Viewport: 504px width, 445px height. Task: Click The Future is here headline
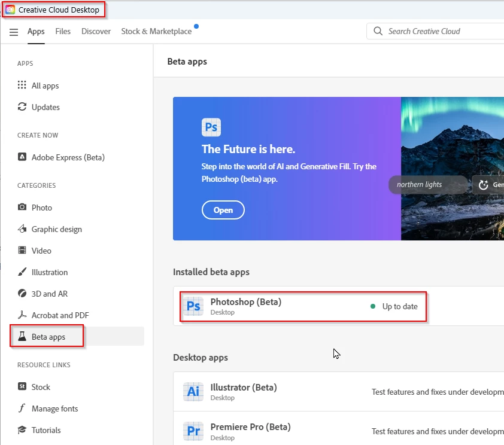248,150
